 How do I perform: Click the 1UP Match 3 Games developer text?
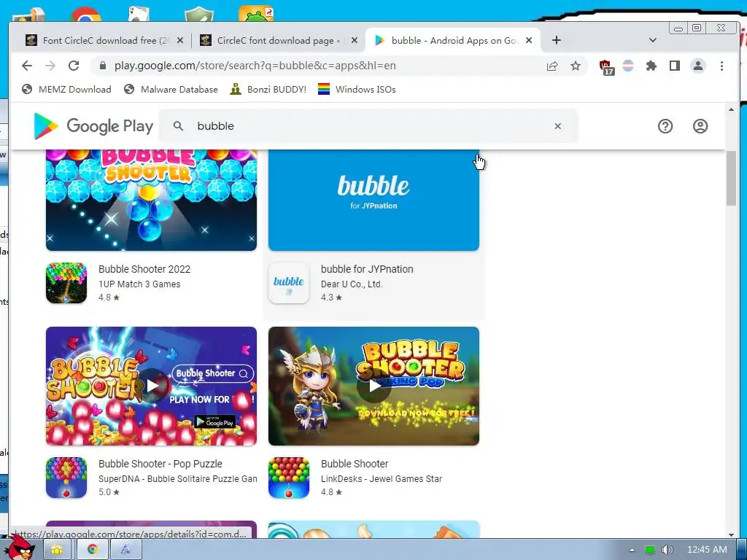(x=139, y=284)
